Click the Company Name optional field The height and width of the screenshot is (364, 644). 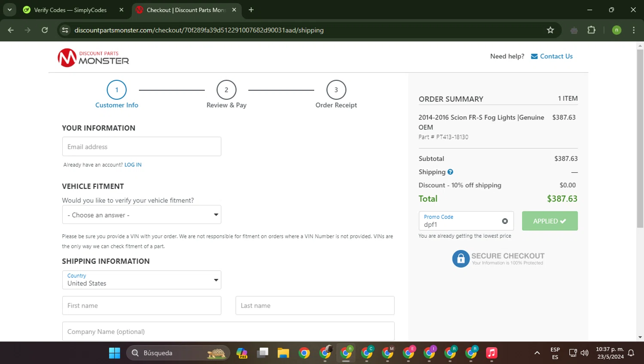(x=228, y=331)
